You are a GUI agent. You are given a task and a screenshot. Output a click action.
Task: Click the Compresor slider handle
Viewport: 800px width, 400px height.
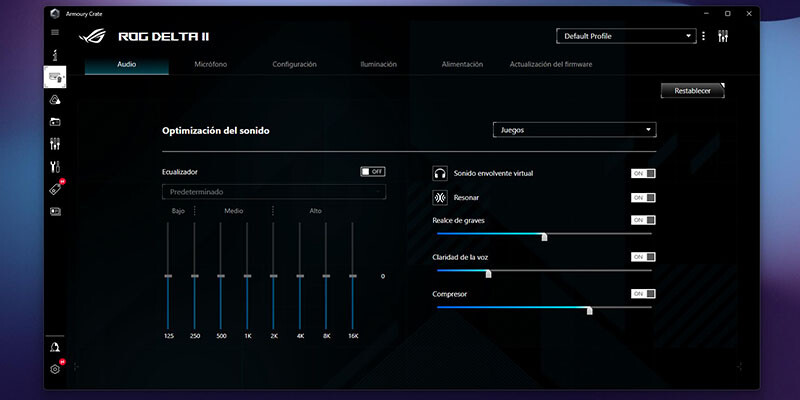tap(589, 311)
